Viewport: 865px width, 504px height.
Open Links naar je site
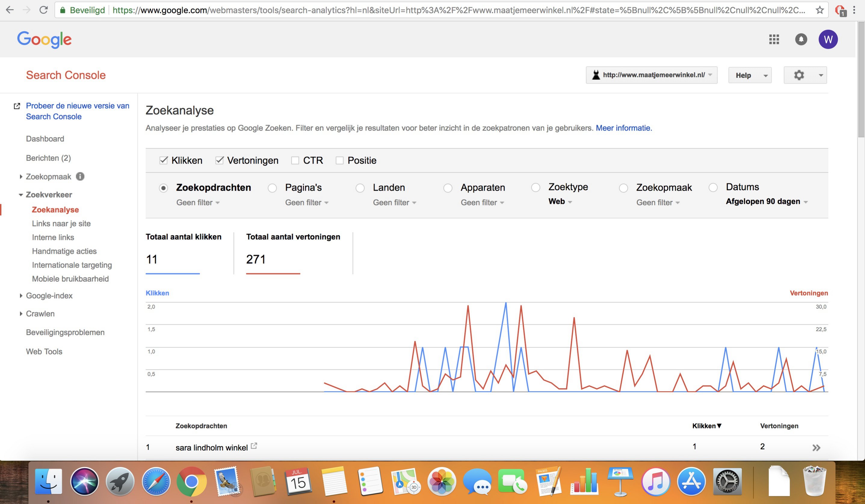pyautogui.click(x=61, y=224)
